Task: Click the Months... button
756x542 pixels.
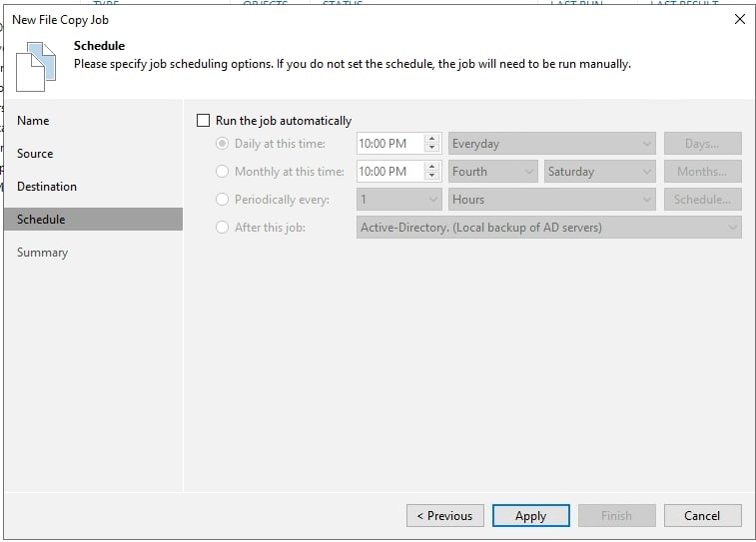Action: pyautogui.click(x=702, y=172)
